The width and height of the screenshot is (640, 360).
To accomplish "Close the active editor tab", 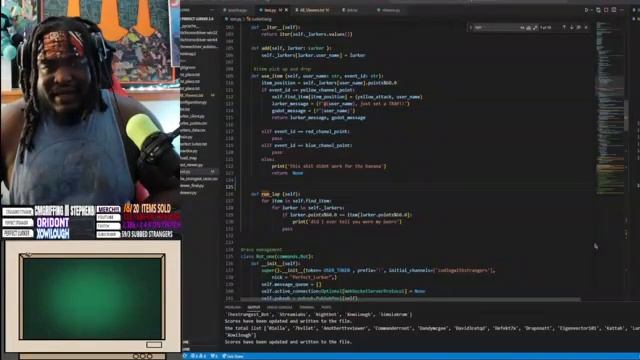I will coord(286,10).
